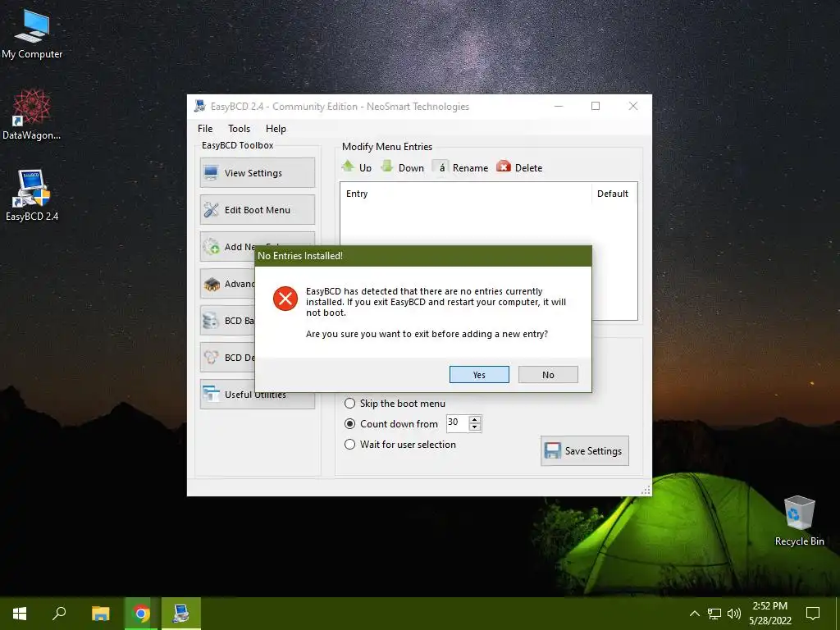This screenshot has height=630, width=840.
Task: Select the Recycle Bin desktop icon
Action: point(799,521)
